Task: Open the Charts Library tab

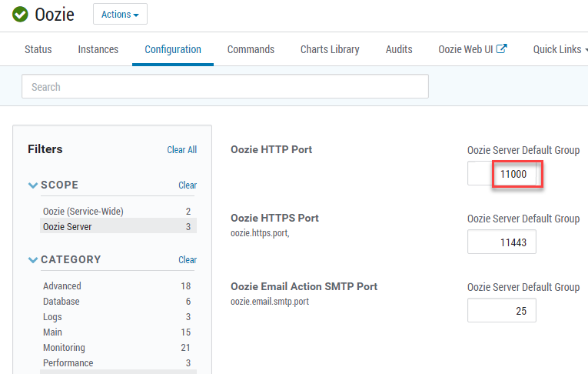Action: point(330,49)
